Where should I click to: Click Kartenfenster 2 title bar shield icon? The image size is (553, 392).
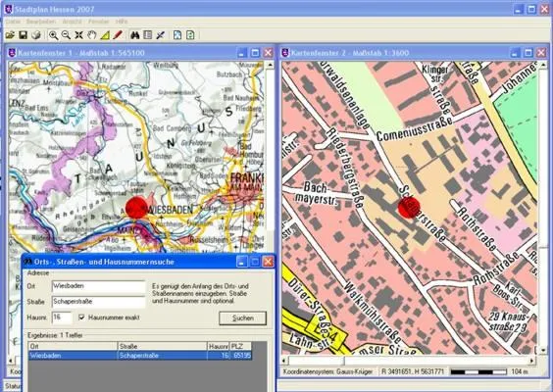click(285, 53)
